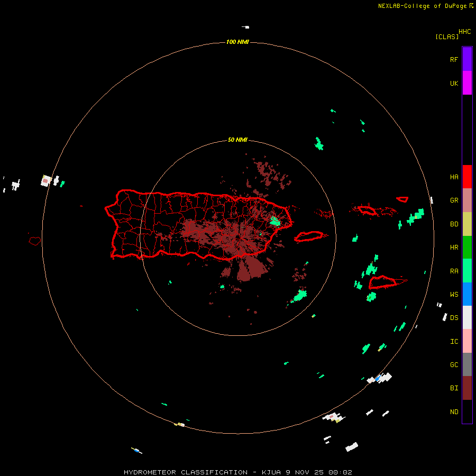Screen dimensions: 476x476
Task: Click the BD legend label
Action: 454,224
